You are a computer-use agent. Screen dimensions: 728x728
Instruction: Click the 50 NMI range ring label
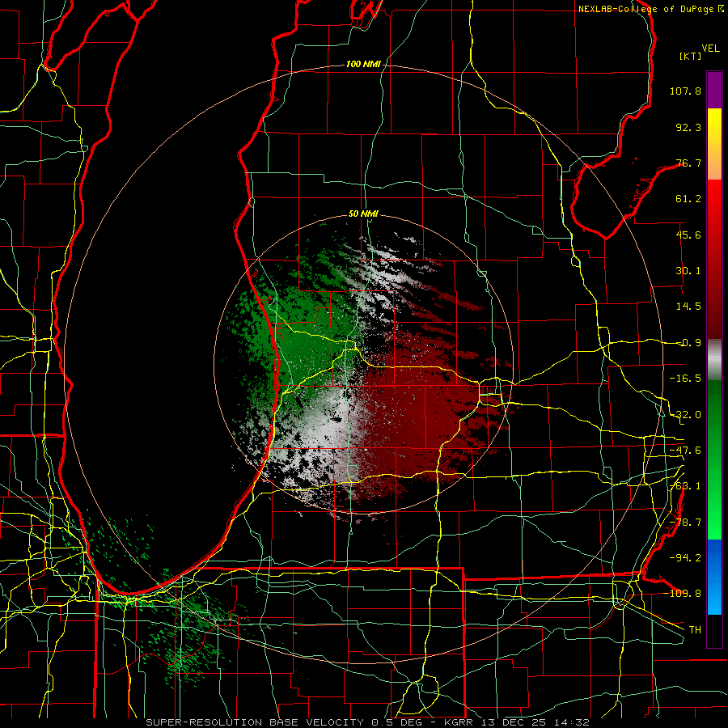point(363,214)
